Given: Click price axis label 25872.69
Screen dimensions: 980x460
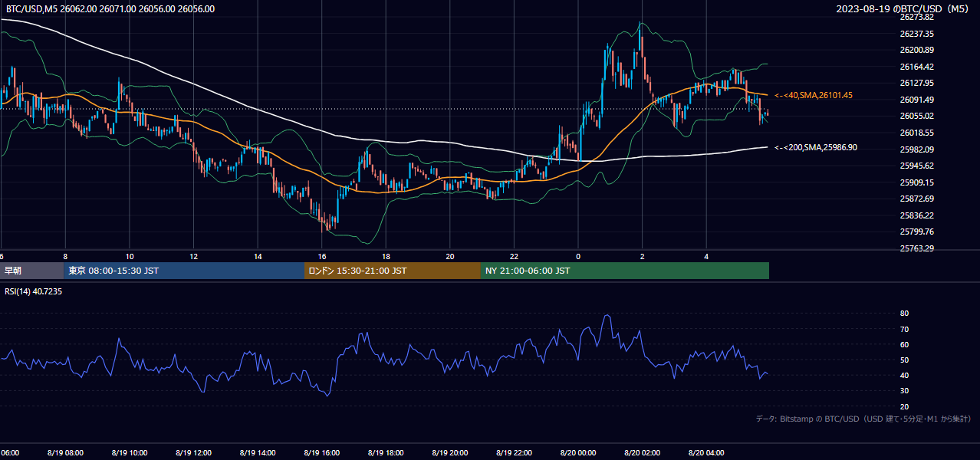Looking at the screenshot, I should coord(916,199).
